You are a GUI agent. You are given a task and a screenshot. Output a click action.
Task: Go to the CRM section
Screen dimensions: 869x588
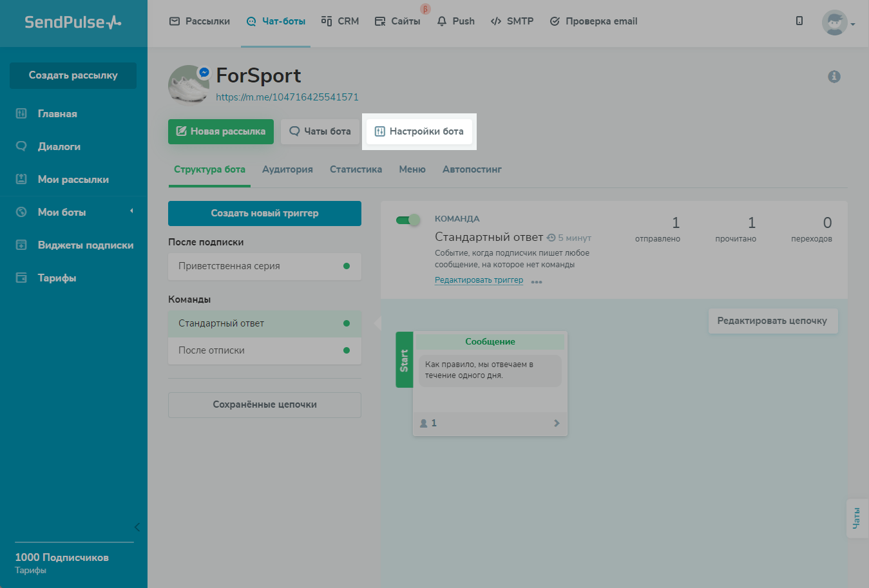[x=340, y=21]
